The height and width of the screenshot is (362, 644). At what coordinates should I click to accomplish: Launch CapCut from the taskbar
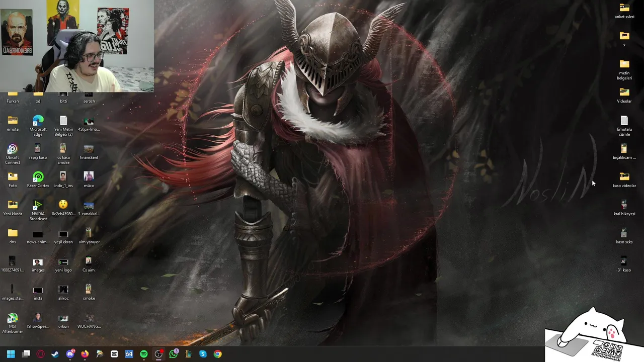(x=114, y=354)
